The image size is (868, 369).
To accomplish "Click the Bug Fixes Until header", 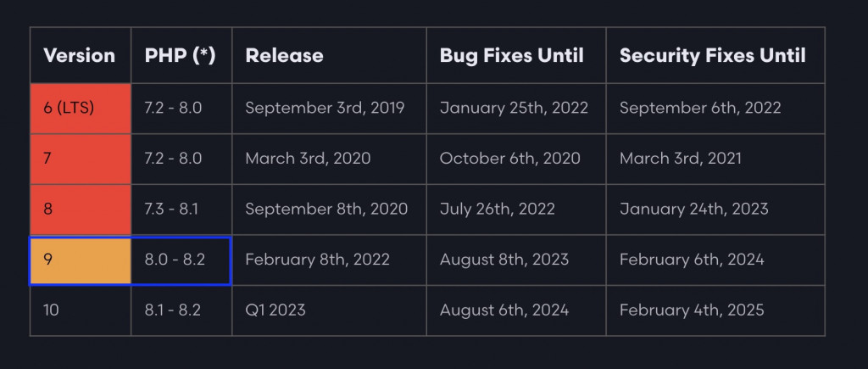I will (x=516, y=55).
